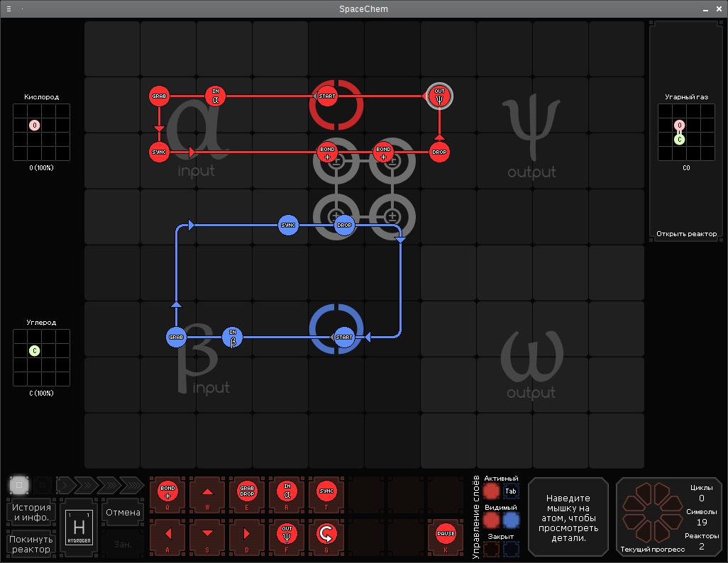Click the blue SYNC node

click(288, 225)
